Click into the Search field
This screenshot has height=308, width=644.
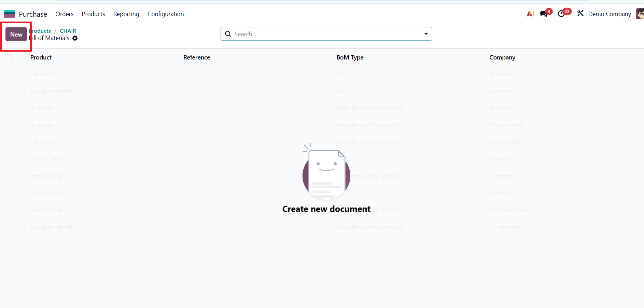(x=324, y=34)
